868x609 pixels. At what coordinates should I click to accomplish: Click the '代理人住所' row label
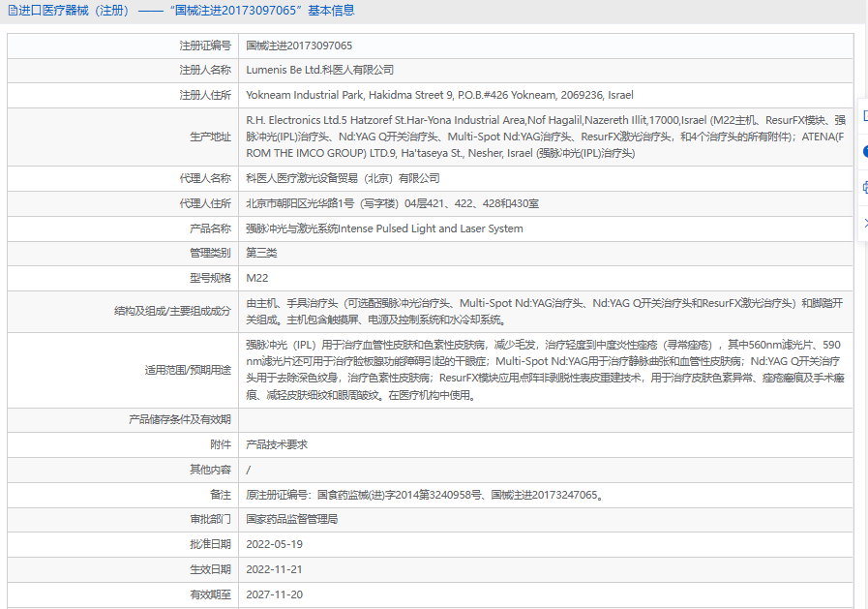[x=205, y=203]
